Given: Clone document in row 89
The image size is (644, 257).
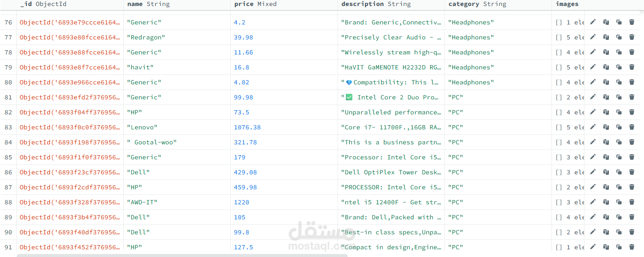Looking at the screenshot, I should [x=619, y=217].
